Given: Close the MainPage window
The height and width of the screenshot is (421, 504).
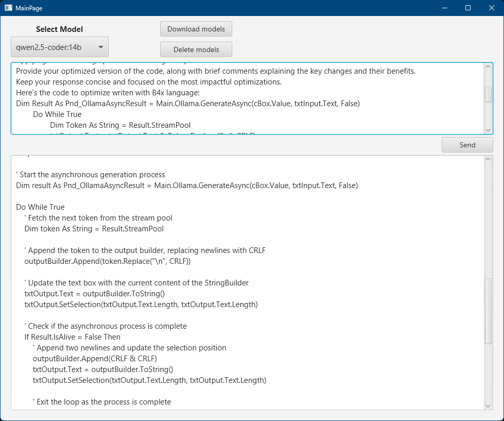Looking at the screenshot, I should (x=491, y=8).
